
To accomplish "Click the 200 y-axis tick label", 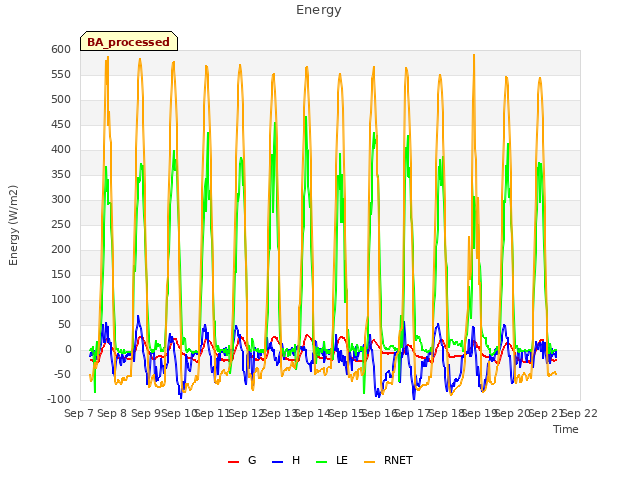I will (x=61, y=250).
